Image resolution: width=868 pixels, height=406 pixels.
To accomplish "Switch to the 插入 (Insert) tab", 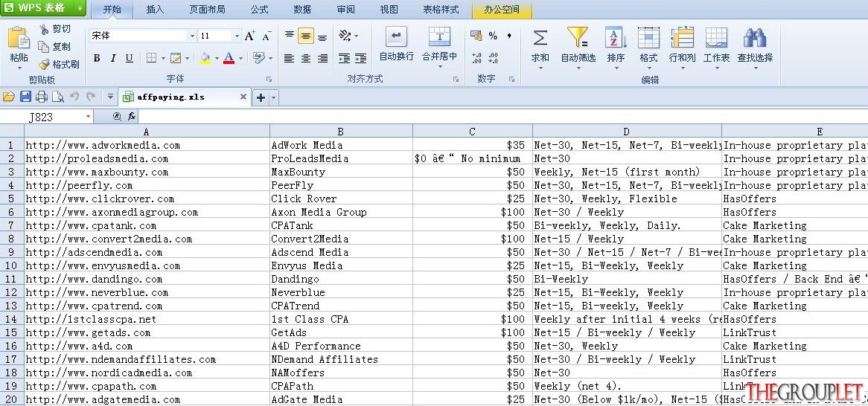I will pos(155,10).
